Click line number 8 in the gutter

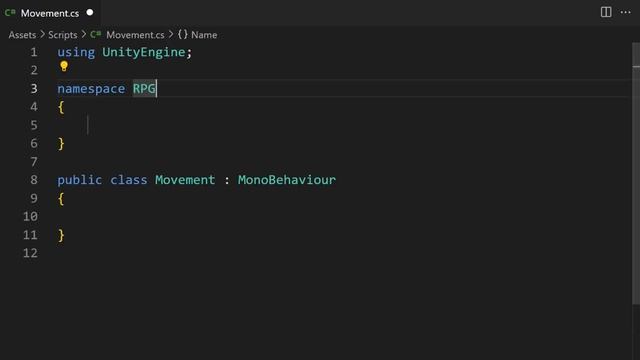click(34, 180)
